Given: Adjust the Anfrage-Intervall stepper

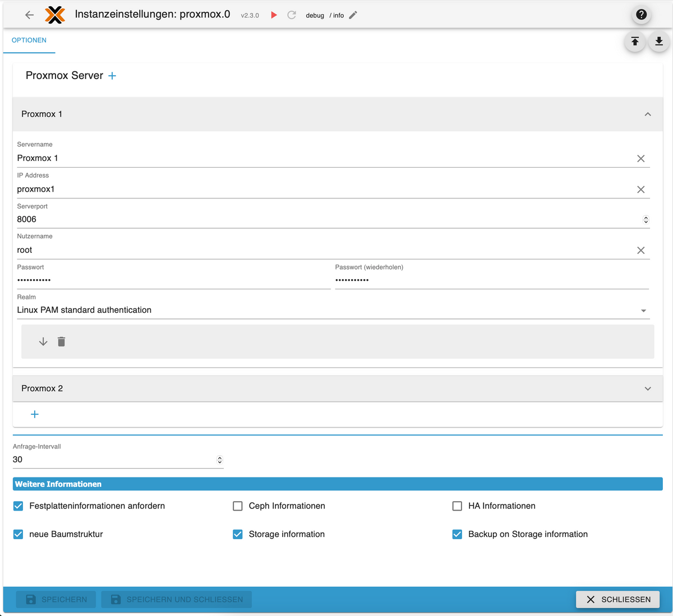Looking at the screenshot, I should 220,460.
